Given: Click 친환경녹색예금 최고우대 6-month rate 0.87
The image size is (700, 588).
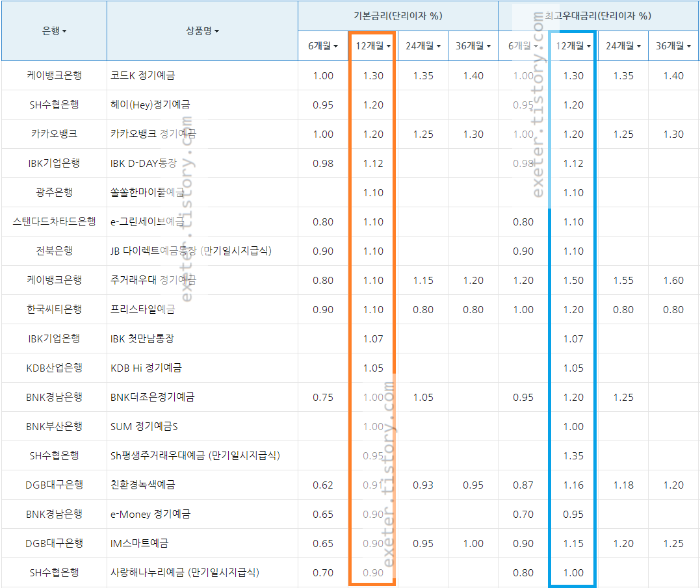Looking at the screenshot, I should 523,485.
